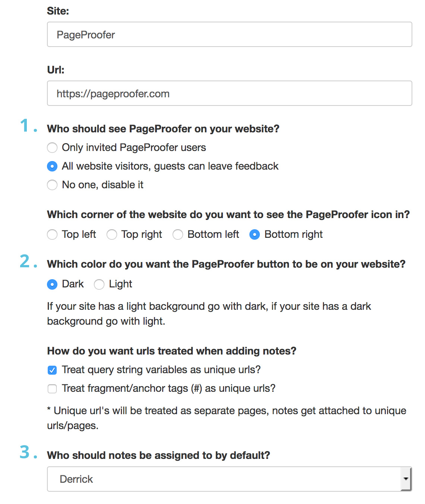This screenshot has height=504, width=425.
Task: Open the default assignee dropdown showing Derrick
Action: point(229,479)
